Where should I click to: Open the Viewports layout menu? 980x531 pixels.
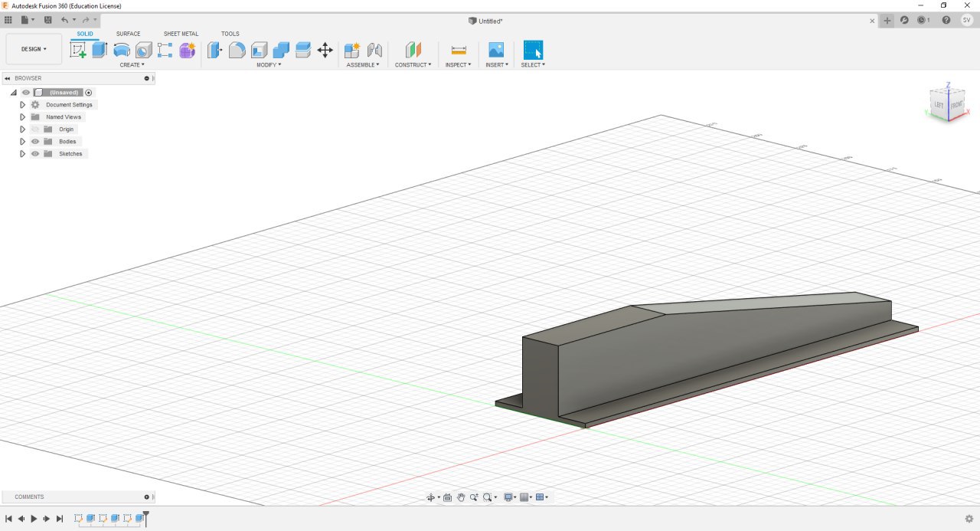[541, 497]
